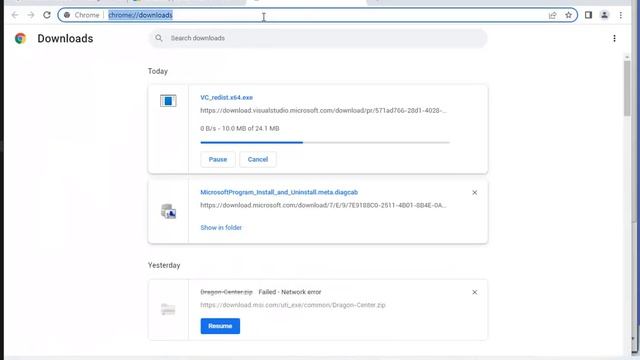Click the VC_redist.x64.exe file icon

pos(168,100)
